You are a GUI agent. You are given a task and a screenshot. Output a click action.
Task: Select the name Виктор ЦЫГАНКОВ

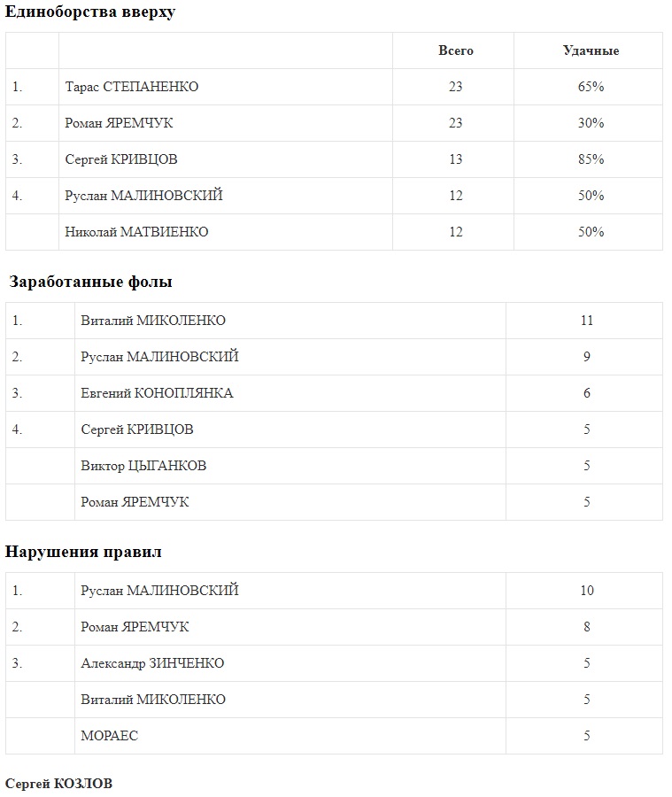(143, 466)
